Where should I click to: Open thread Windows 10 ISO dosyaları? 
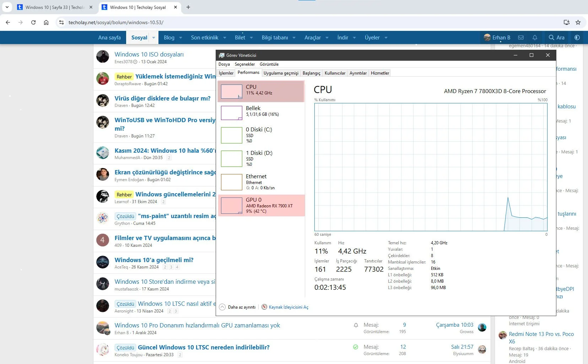(x=149, y=54)
